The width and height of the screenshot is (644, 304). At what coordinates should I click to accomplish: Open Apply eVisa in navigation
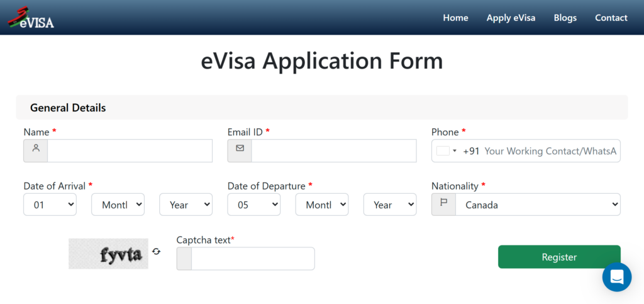511,18
